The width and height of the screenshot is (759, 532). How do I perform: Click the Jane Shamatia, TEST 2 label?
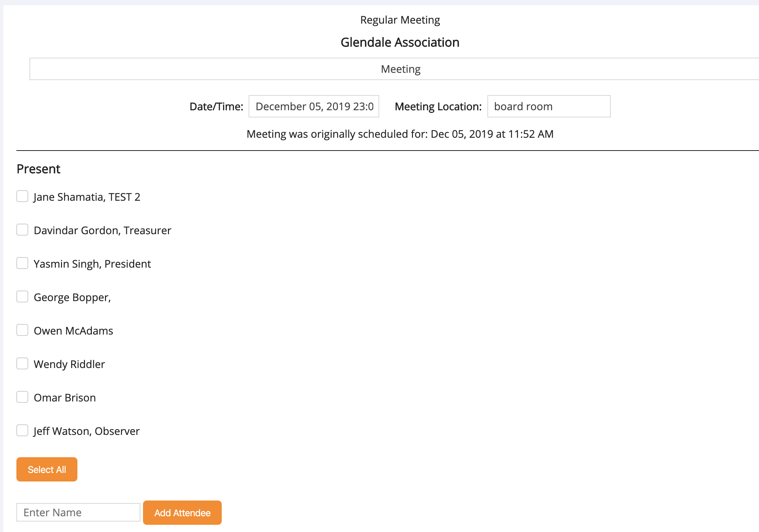[x=87, y=197]
